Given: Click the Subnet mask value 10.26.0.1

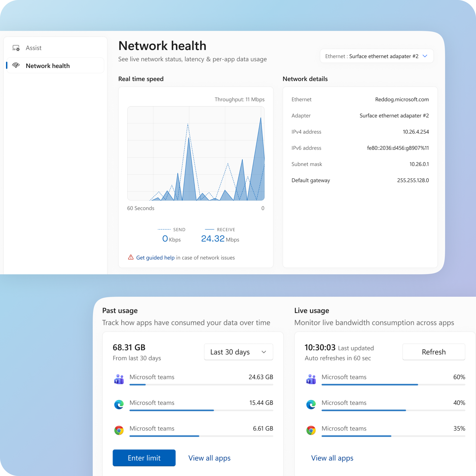Looking at the screenshot, I should click(419, 164).
